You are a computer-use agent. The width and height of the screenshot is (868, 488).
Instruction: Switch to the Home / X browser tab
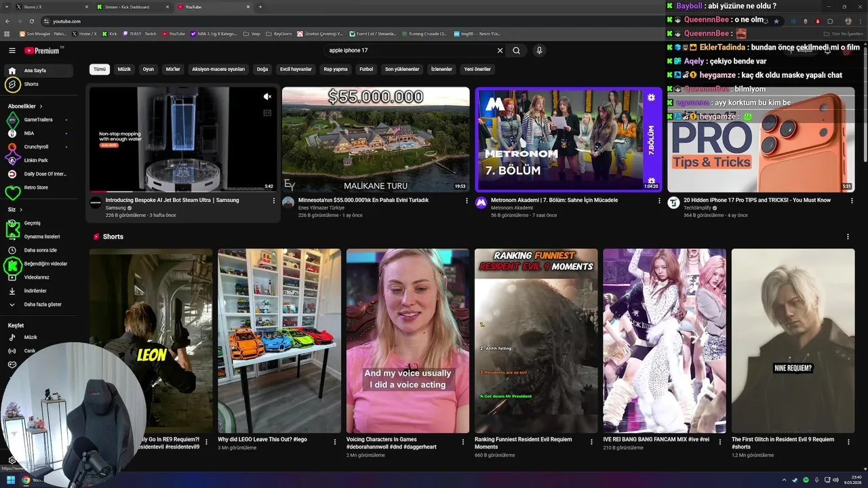(52, 7)
